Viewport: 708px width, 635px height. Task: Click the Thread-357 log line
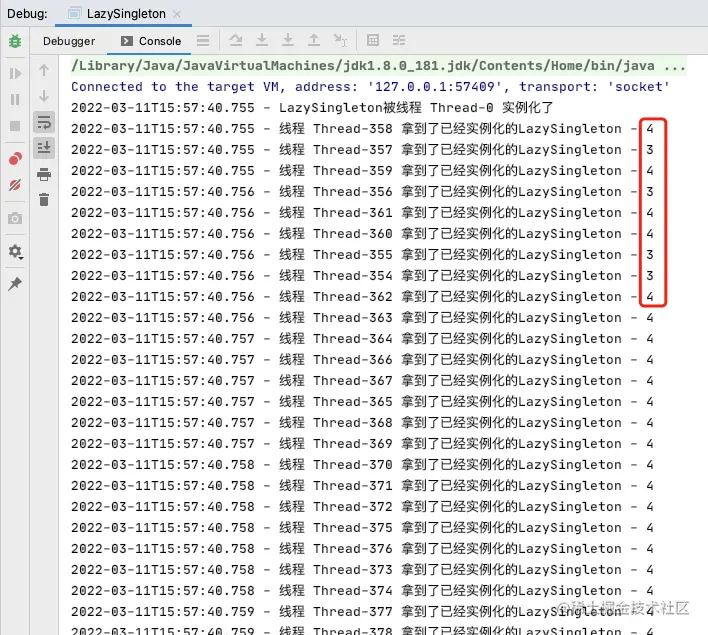click(363, 149)
